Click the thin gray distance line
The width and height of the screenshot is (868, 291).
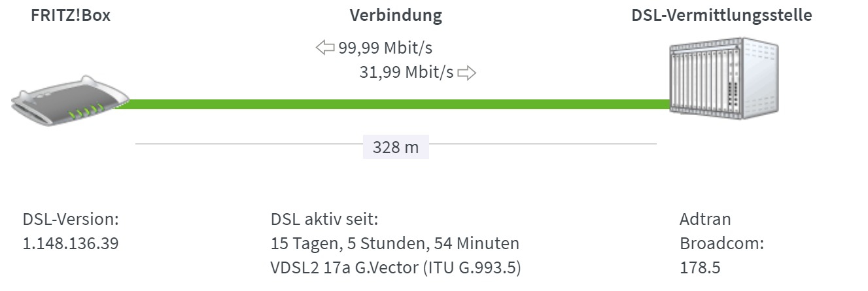pyautogui.click(x=249, y=144)
